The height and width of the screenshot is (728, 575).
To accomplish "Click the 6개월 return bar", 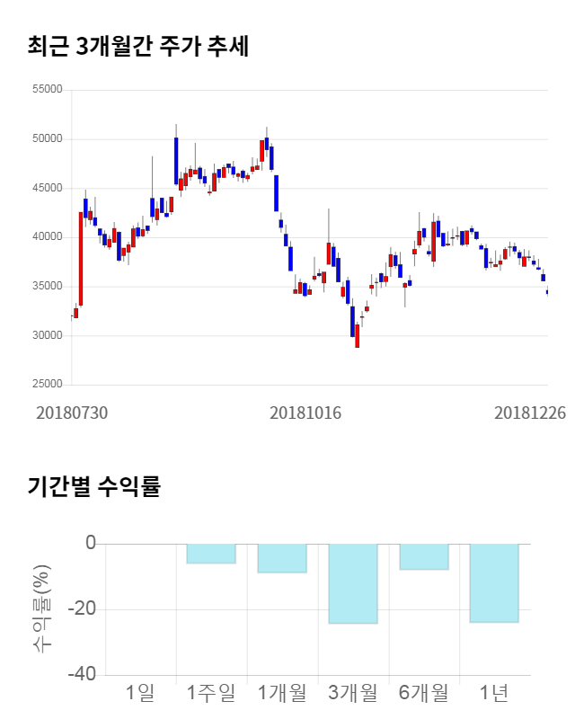I will point(424,556).
